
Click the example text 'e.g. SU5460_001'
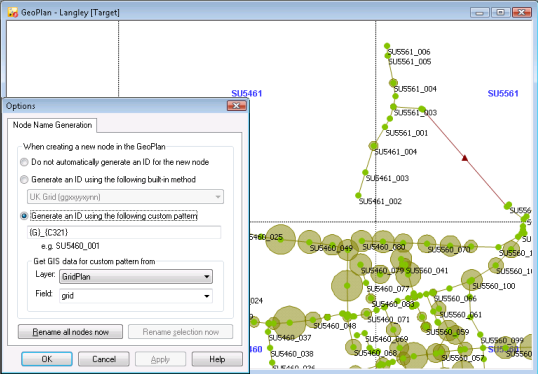[x=70, y=246]
